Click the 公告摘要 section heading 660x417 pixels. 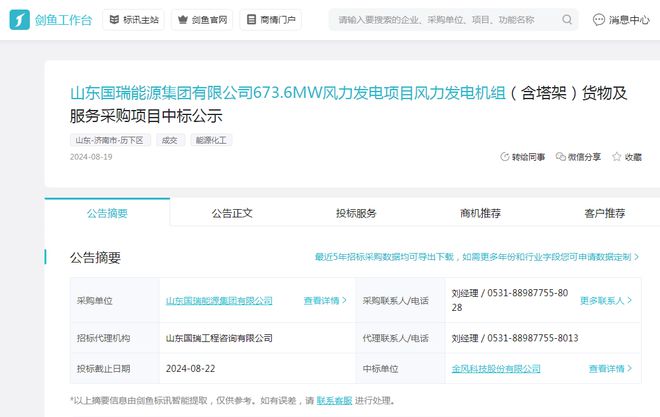(x=95, y=257)
